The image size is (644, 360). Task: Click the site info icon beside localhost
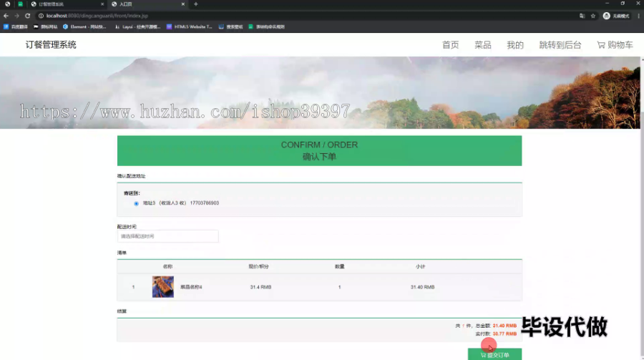coord(41,16)
